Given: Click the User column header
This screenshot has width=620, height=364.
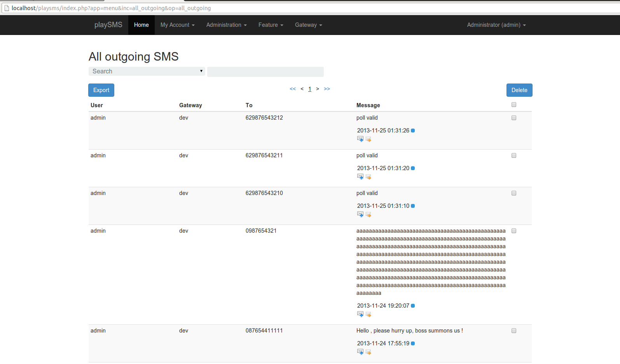Looking at the screenshot, I should 97,105.
